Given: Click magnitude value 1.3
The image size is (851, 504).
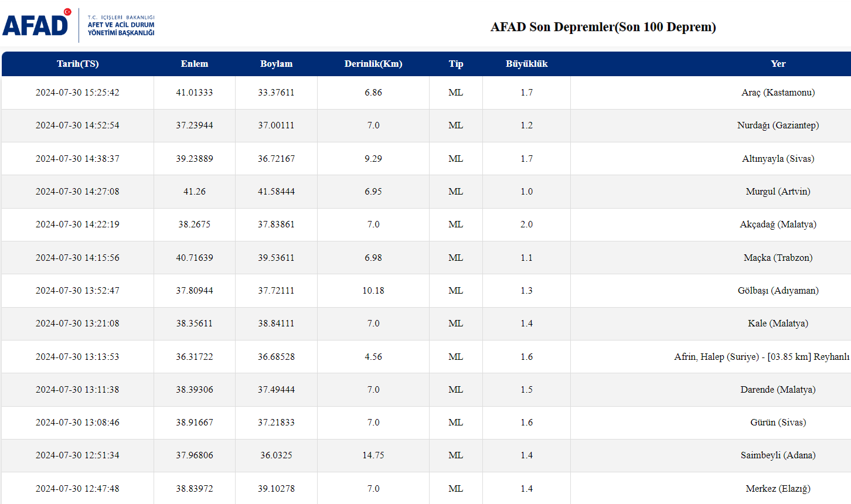Looking at the screenshot, I should tap(527, 291).
